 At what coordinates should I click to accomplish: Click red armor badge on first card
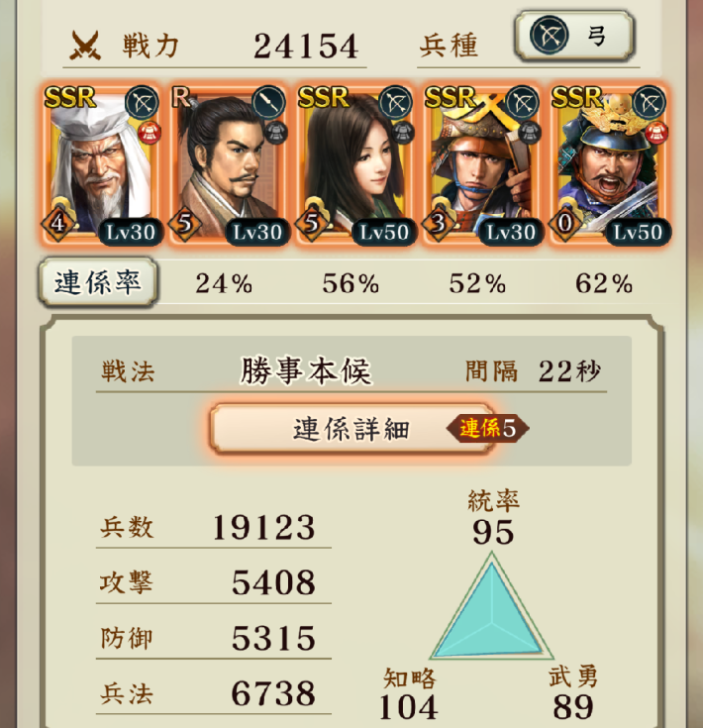coord(149,133)
